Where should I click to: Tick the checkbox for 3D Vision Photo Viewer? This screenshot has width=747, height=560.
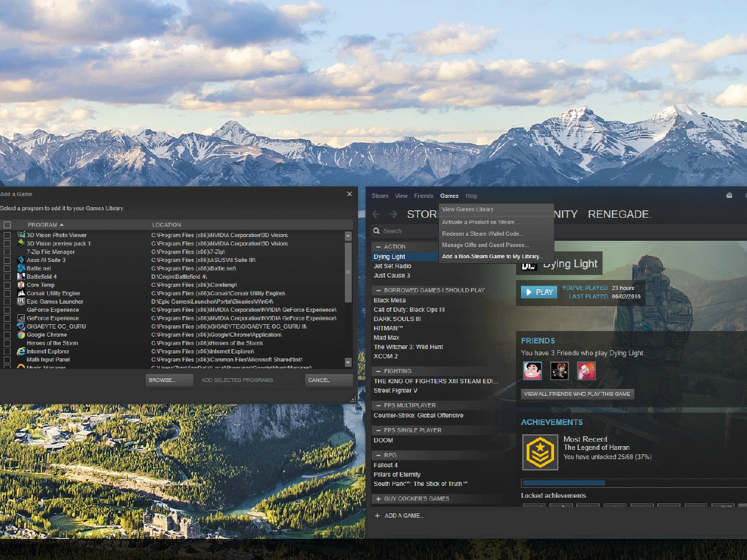point(7,235)
